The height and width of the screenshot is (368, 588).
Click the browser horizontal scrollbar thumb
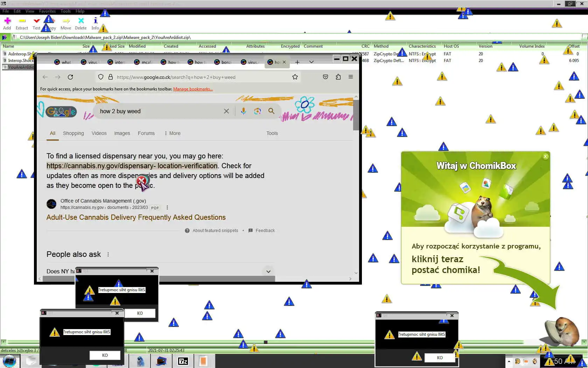click(x=159, y=279)
